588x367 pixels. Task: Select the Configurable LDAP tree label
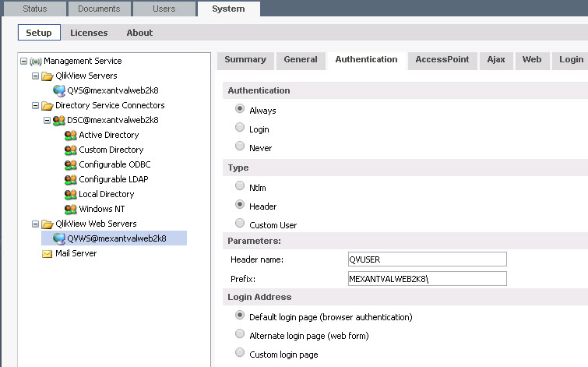point(113,179)
